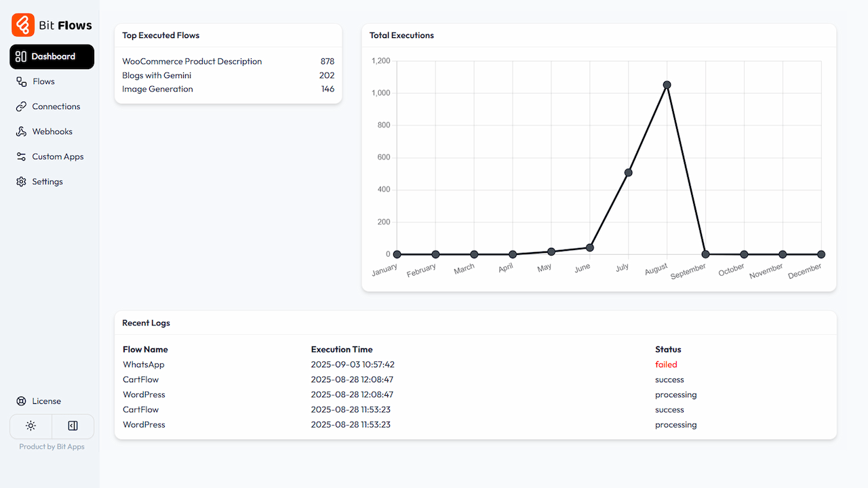Click the License lifebuoy icon

[x=21, y=401]
